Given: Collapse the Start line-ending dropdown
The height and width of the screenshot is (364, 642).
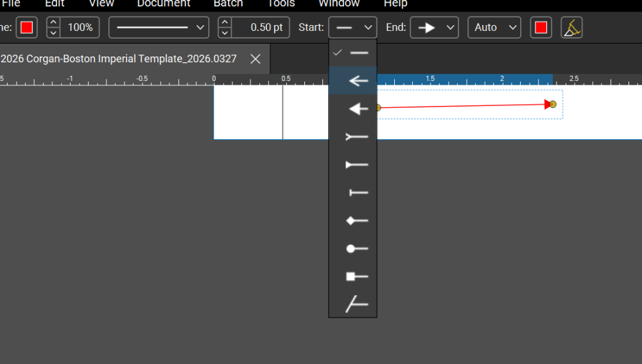Looking at the screenshot, I should tap(352, 28).
